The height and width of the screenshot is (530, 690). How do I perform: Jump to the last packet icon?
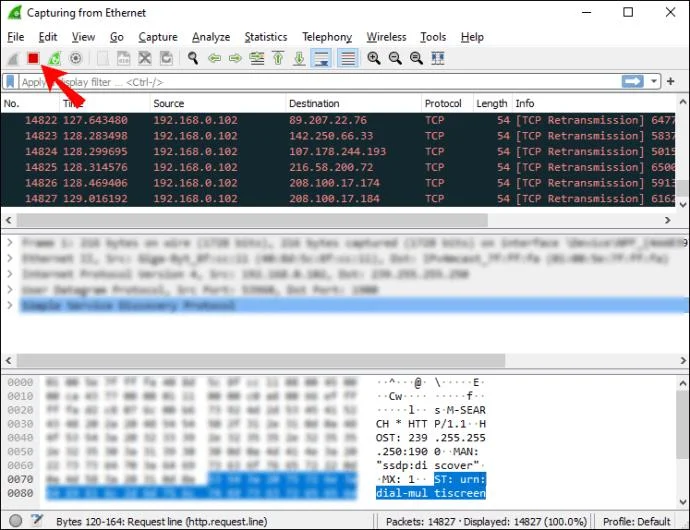[299, 58]
